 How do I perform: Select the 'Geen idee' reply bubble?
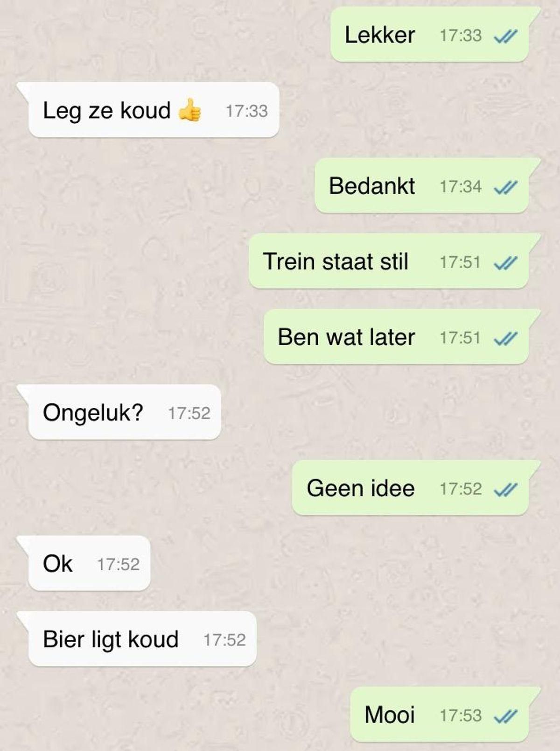411,488
